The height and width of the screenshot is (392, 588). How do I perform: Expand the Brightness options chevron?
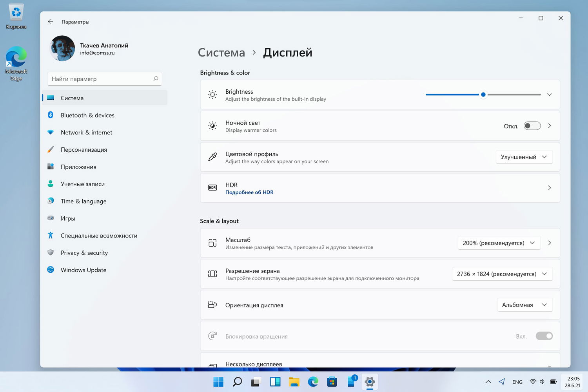point(550,94)
